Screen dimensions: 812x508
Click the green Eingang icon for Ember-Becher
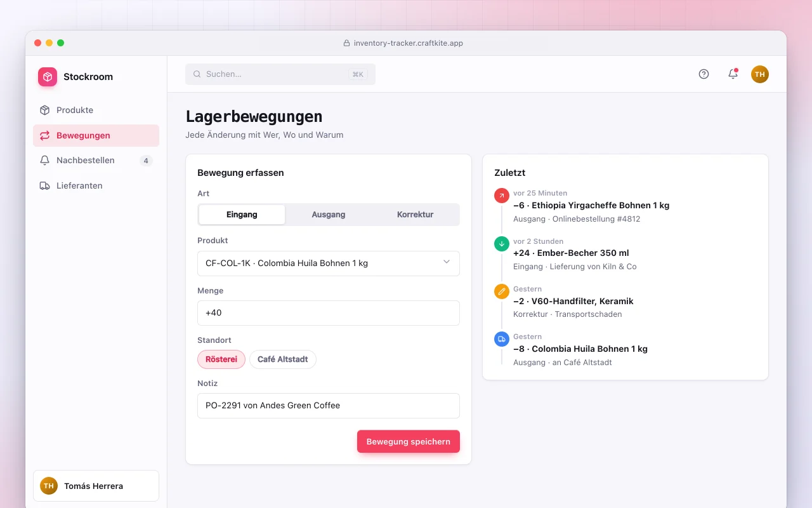click(x=502, y=243)
